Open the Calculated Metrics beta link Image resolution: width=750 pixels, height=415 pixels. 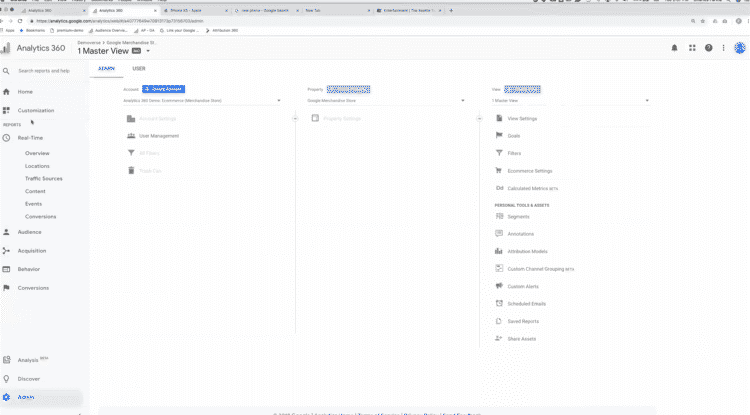[x=533, y=188]
